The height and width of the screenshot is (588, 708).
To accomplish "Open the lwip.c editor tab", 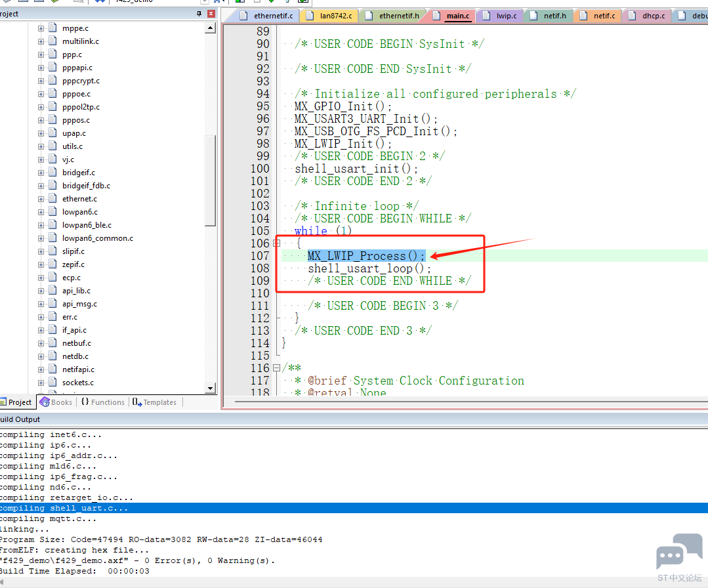I will [x=500, y=16].
